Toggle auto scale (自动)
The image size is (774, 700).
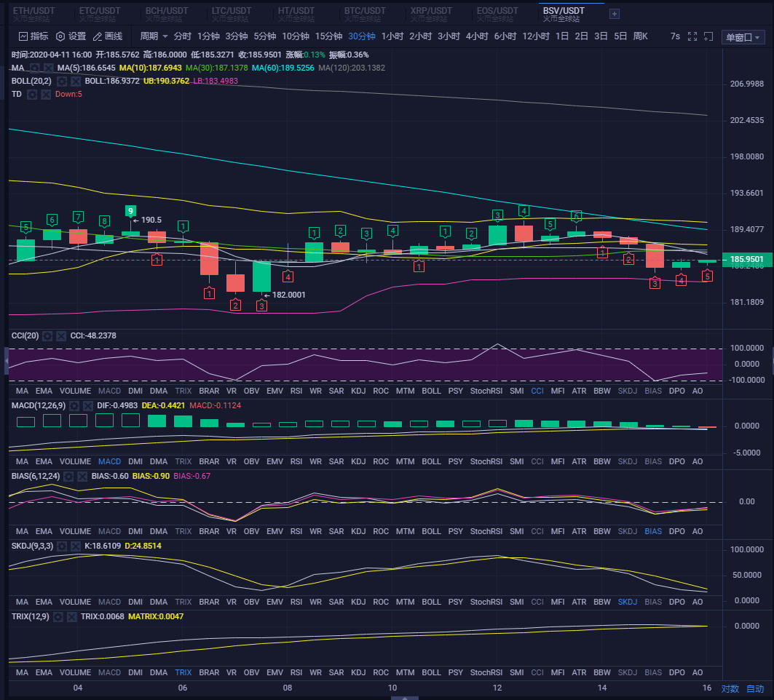pos(755,688)
